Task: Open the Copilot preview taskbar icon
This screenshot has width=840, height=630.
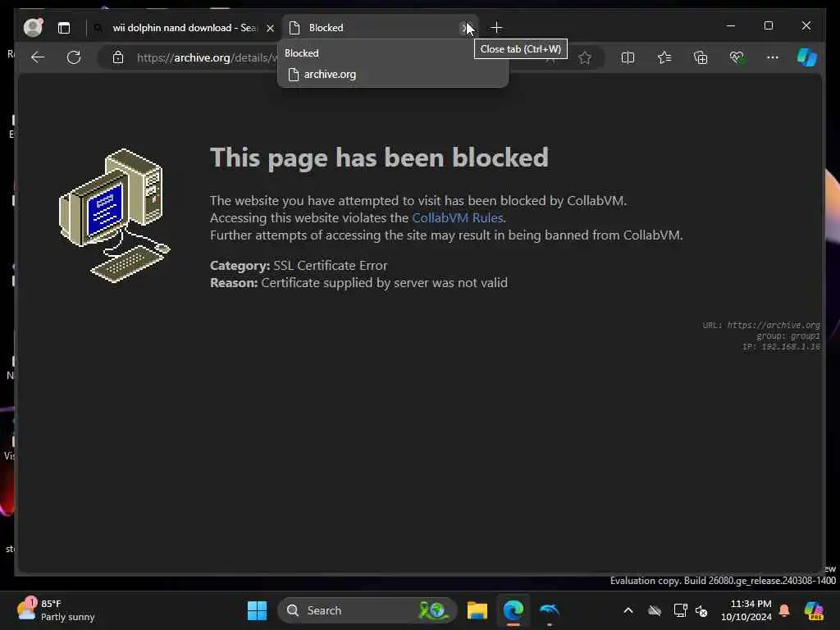Action: click(814, 610)
